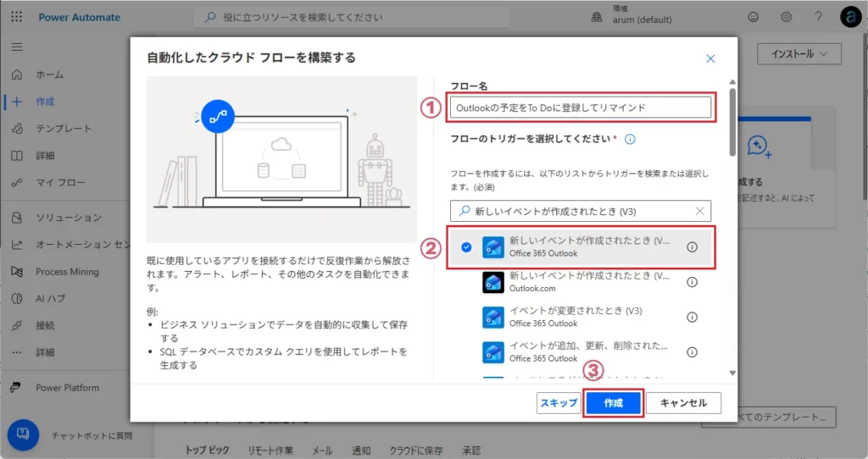Image resolution: width=868 pixels, height=459 pixels.
Task: Click the ソリューション sidebar icon
Action: point(17,218)
